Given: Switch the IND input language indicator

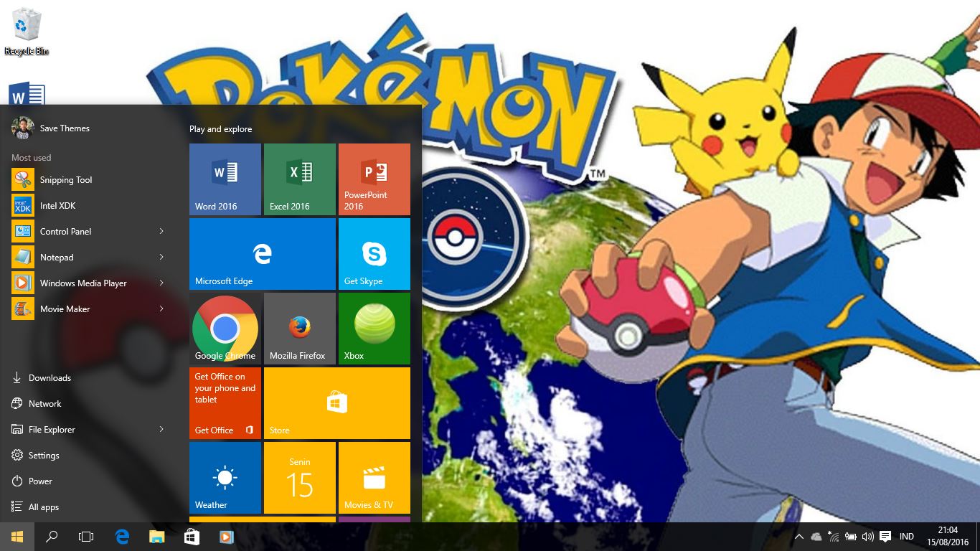Looking at the screenshot, I should [x=907, y=537].
